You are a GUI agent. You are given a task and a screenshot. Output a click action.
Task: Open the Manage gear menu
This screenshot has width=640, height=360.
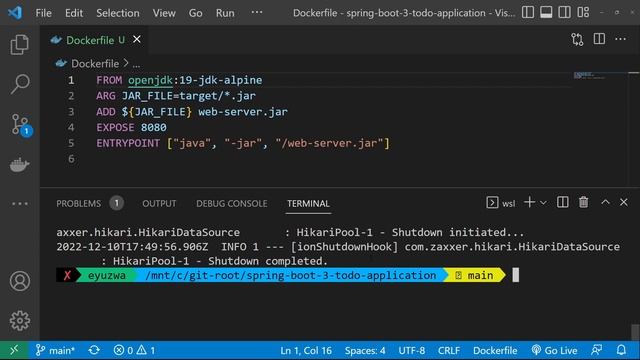[x=20, y=321]
